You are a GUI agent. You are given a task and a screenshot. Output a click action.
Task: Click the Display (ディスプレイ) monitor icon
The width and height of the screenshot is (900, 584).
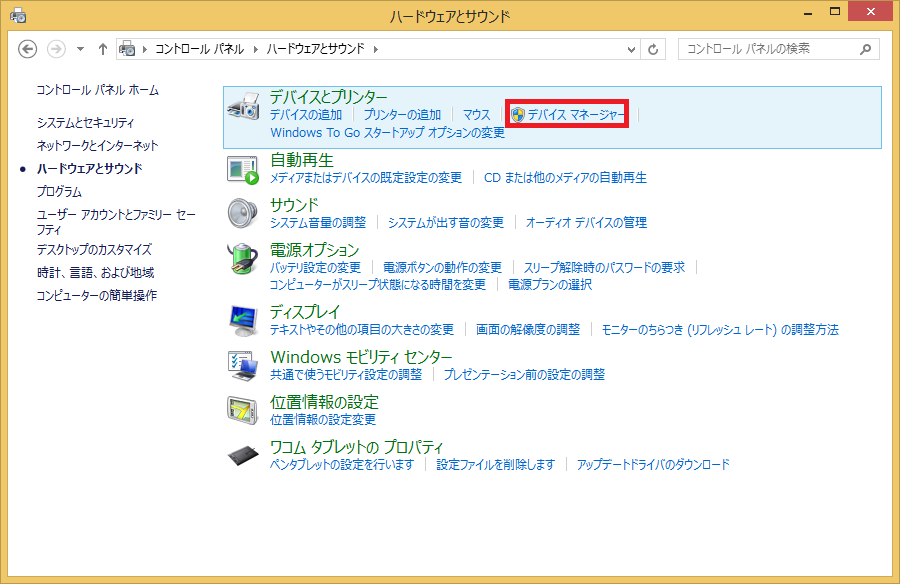243,320
